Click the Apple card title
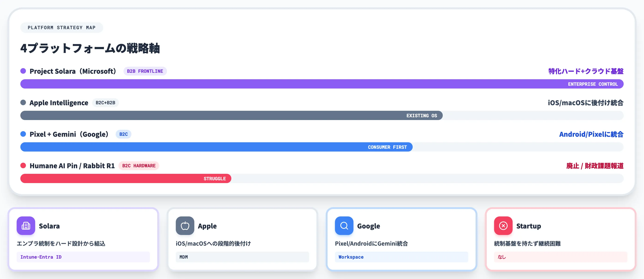This screenshot has height=279, width=644. 207,226
